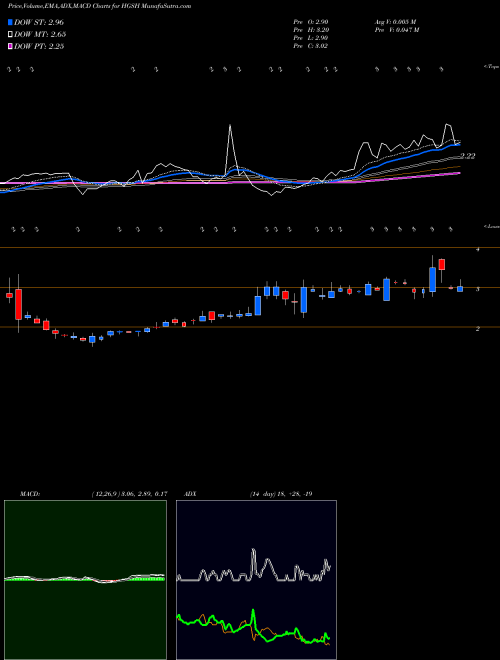The height and width of the screenshot is (660, 500).
Task: Select the 'DOW PT: 2.25' legend text
Action: pyautogui.click(x=39, y=47)
